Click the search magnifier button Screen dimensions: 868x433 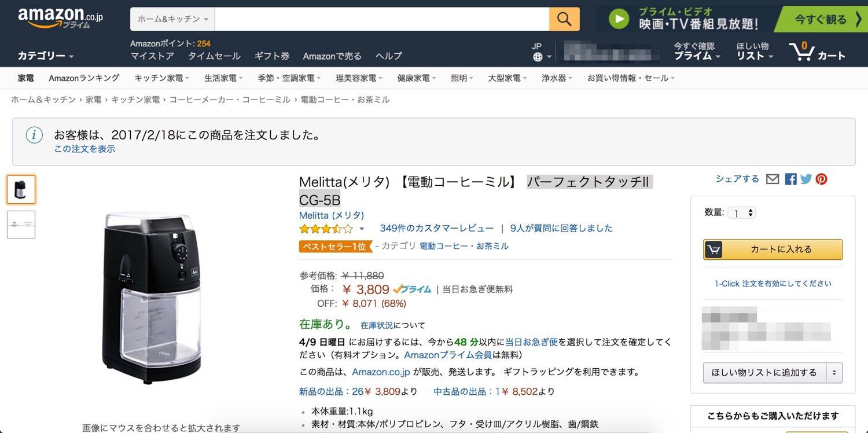click(564, 19)
